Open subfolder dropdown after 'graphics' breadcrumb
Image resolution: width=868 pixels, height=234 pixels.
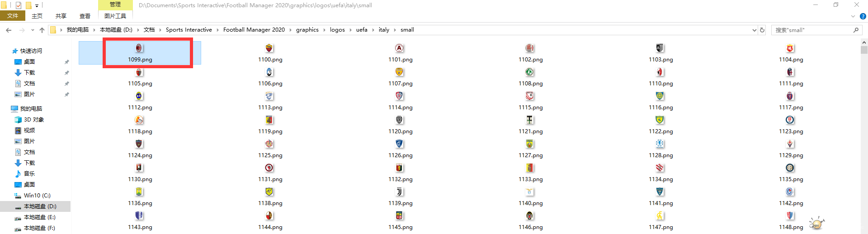pyautogui.click(x=324, y=30)
